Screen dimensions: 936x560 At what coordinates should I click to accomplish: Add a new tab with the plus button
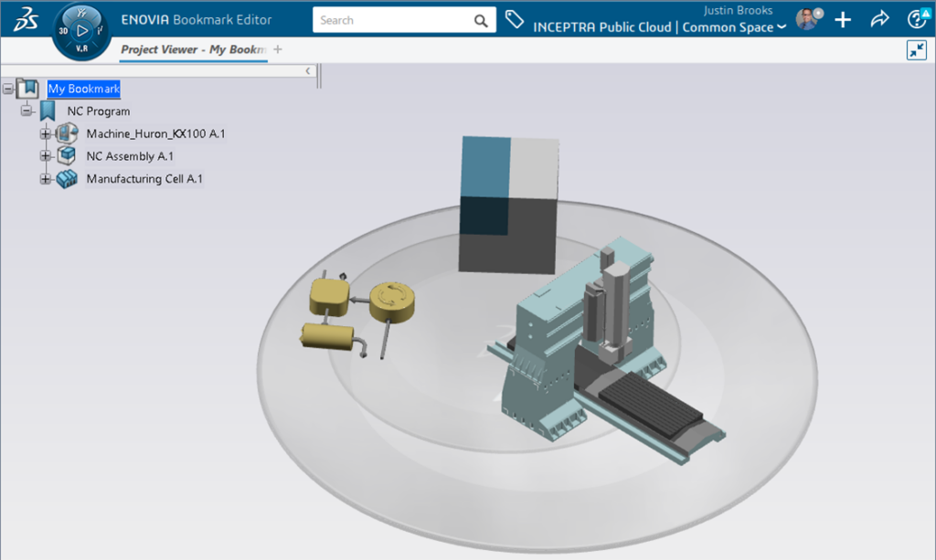pyautogui.click(x=278, y=49)
